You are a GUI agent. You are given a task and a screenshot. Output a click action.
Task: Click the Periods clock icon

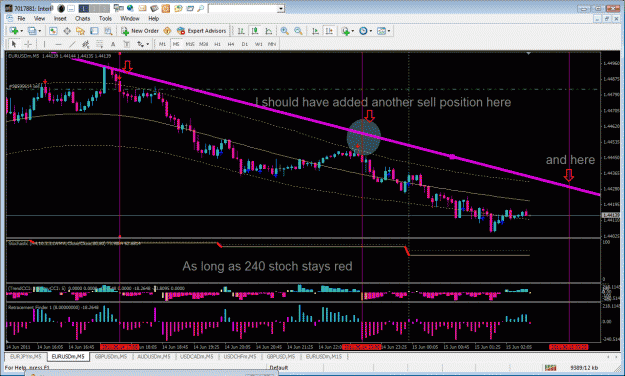point(363,31)
